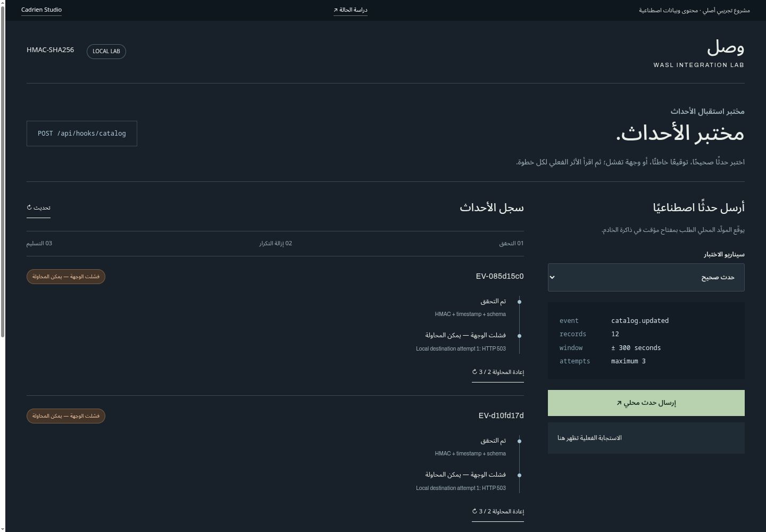This screenshot has width=766, height=532.
Task: Click "Local destination attempt 1: HTTP 503" under EV-d10fd17d
Action: pos(461,488)
